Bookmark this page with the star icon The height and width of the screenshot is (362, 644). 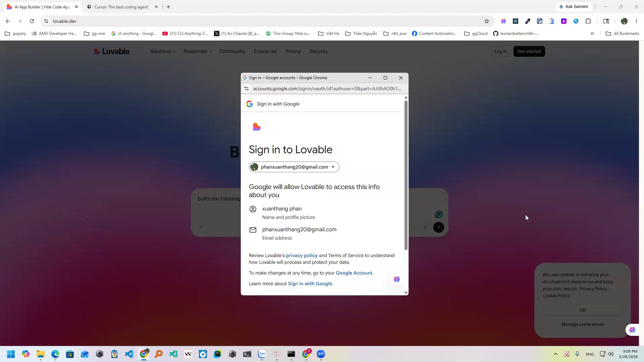tap(487, 21)
